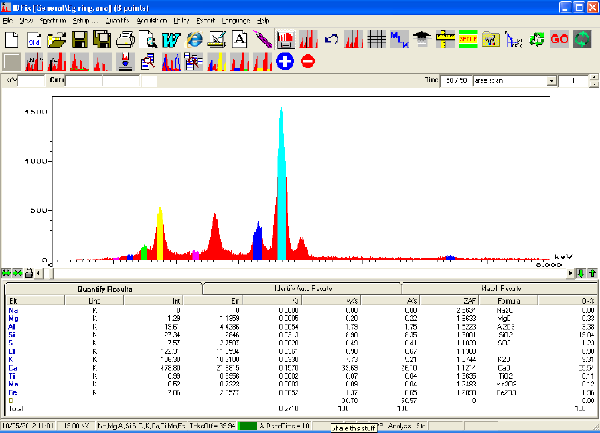The height and width of the screenshot is (433, 600).
Task: Click the red minus circle icon
Action: [x=308, y=62]
